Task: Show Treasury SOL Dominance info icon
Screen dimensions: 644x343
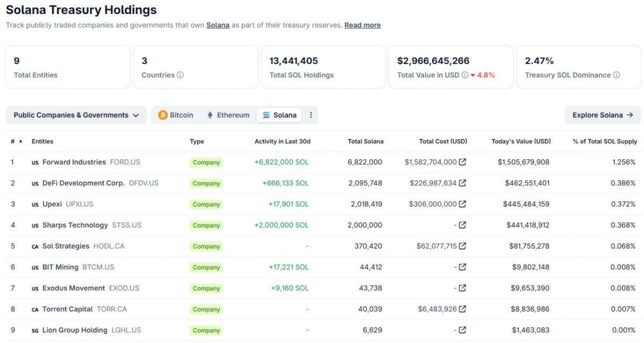Action: (x=616, y=75)
